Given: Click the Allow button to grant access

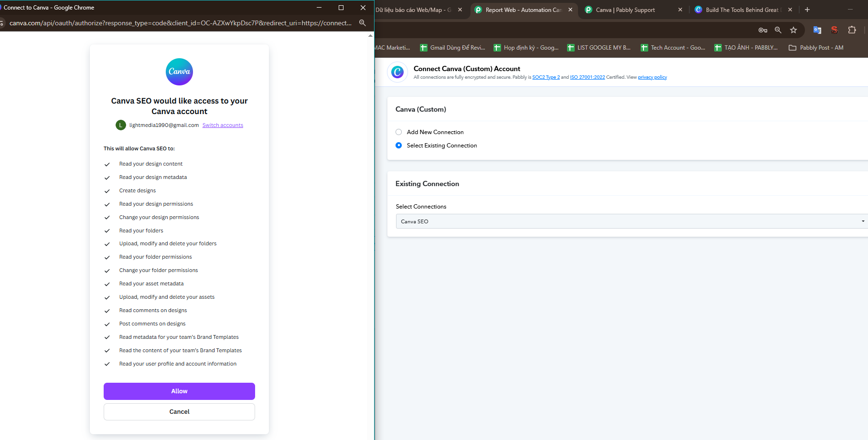Looking at the screenshot, I should point(179,391).
